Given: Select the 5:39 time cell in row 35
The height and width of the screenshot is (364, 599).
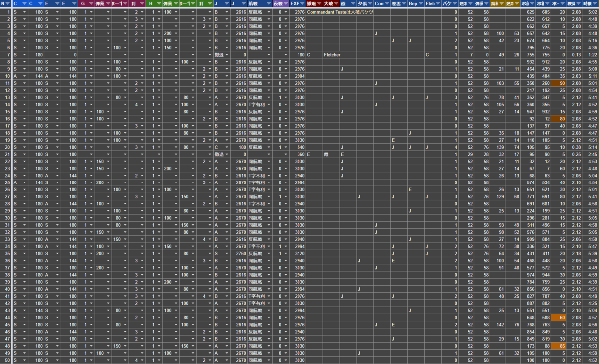Looking at the screenshot, I should tap(590, 253).
